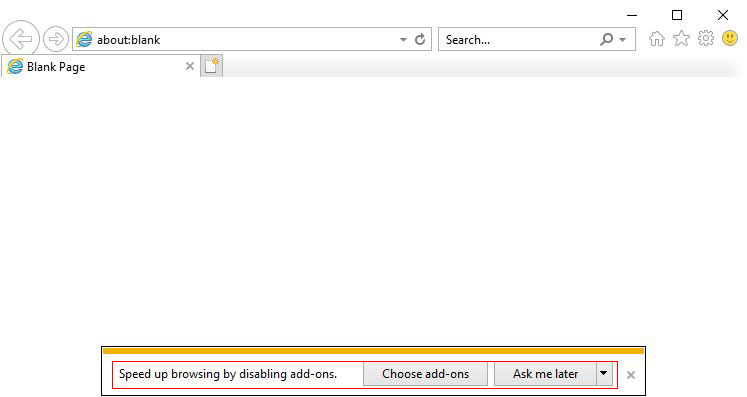Click the 'Speed up browsing by disabling add-ons.' text
747x397 pixels.
(228, 374)
